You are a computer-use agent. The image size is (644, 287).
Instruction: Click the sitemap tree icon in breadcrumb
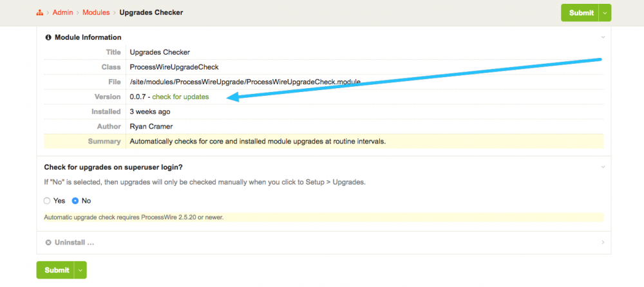(x=40, y=13)
